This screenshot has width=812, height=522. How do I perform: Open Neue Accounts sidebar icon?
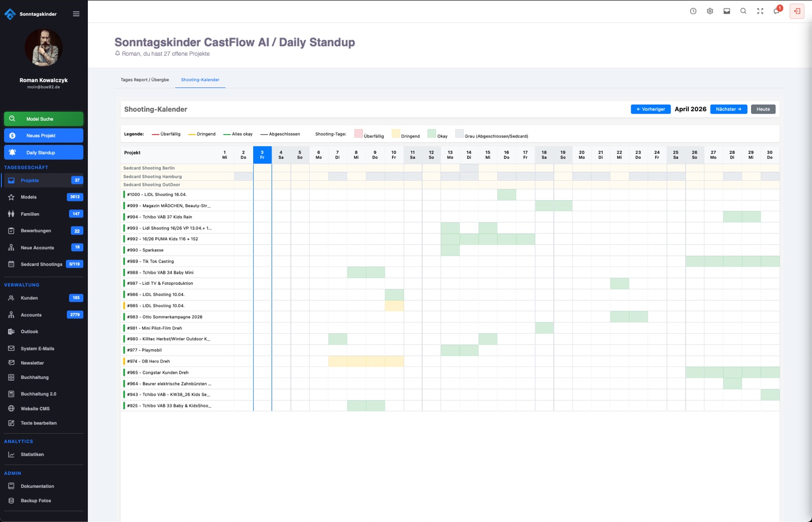11,248
